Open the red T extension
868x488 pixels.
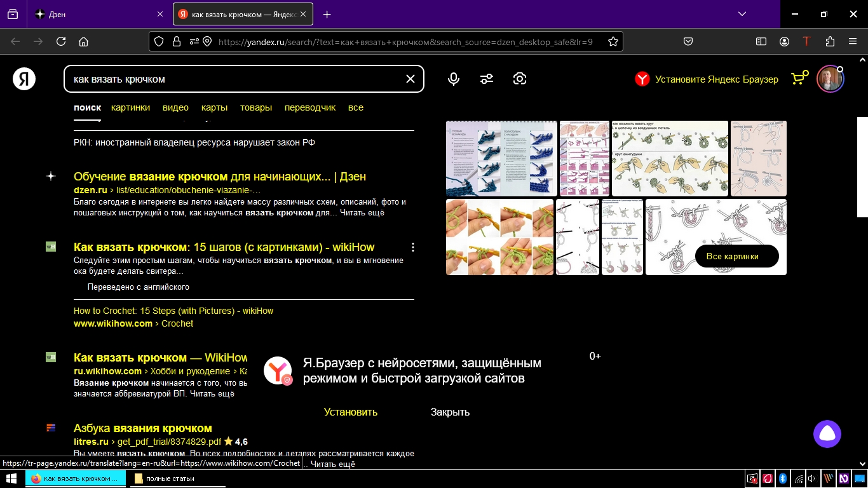pyautogui.click(x=807, y=41)
